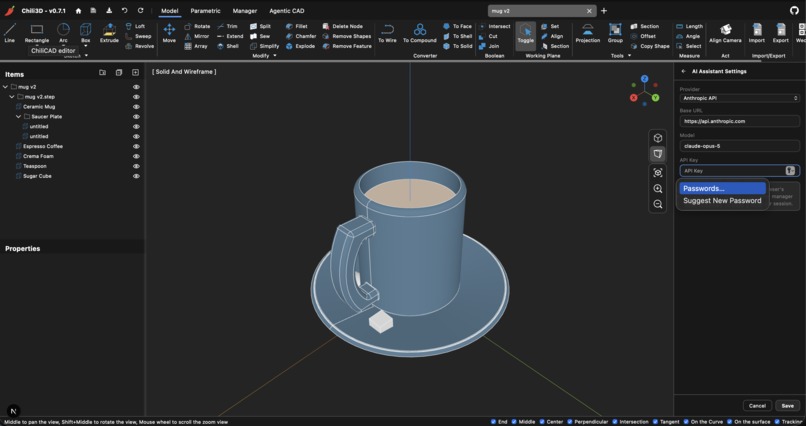This screenshot has height=426, width=806.
Task: Measure with the Length tool
Action: [x=689, y=26]
